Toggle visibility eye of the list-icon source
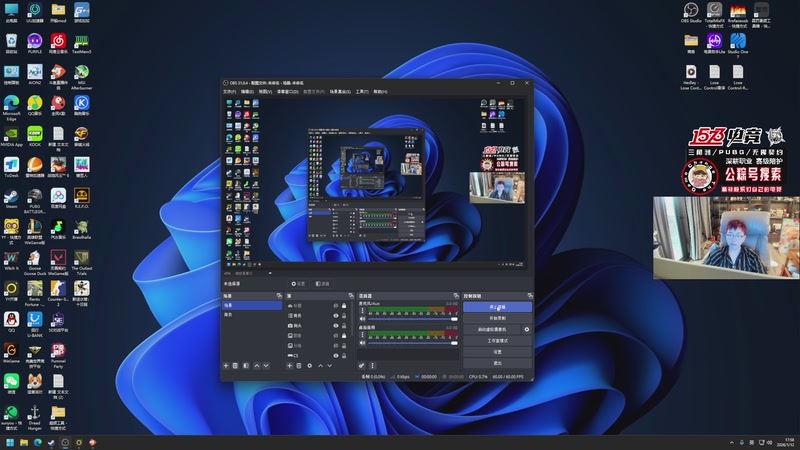 336,316
